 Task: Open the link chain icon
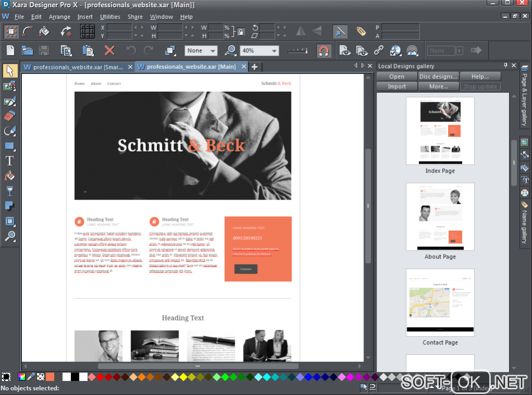point(379,51)
